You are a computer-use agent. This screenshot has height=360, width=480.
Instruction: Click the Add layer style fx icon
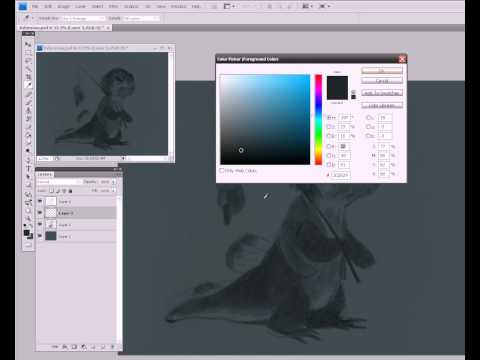65,347
